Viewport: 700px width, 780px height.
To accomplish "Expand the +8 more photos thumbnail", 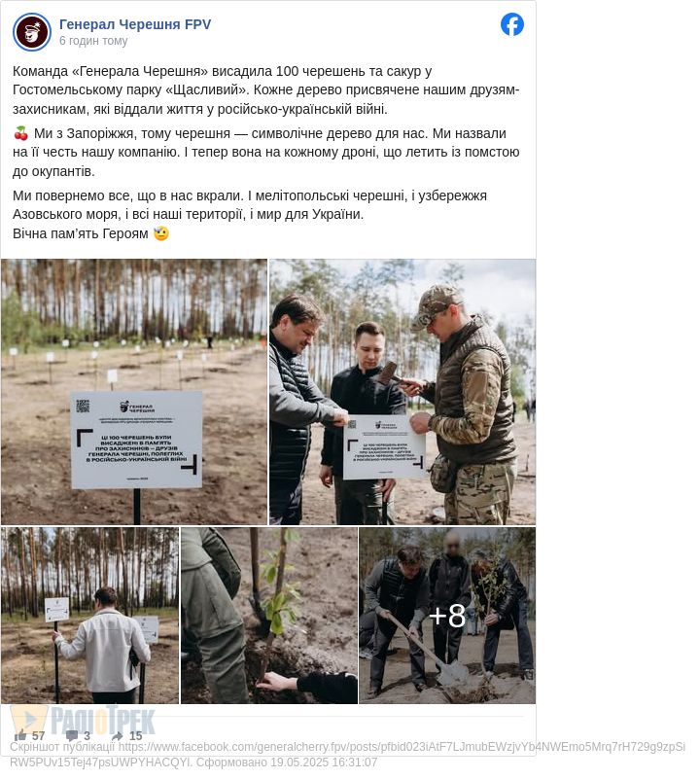I will (x=447, y=616).
